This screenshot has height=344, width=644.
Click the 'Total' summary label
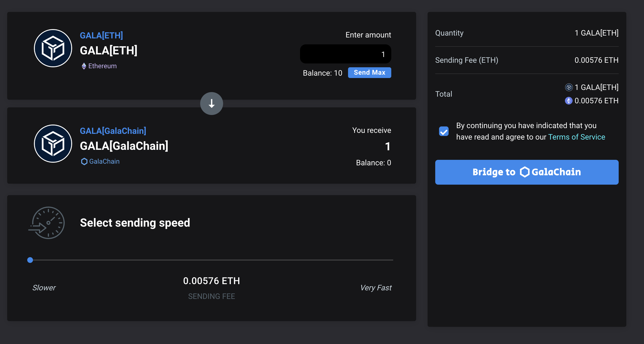444,94
